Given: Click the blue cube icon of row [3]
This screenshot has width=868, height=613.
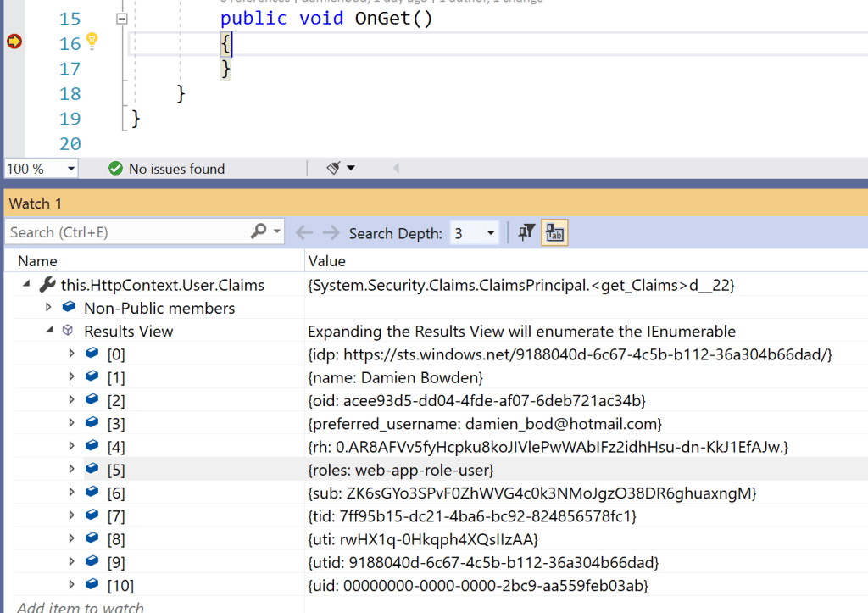Looking at the screenshot, I should 92,422.
